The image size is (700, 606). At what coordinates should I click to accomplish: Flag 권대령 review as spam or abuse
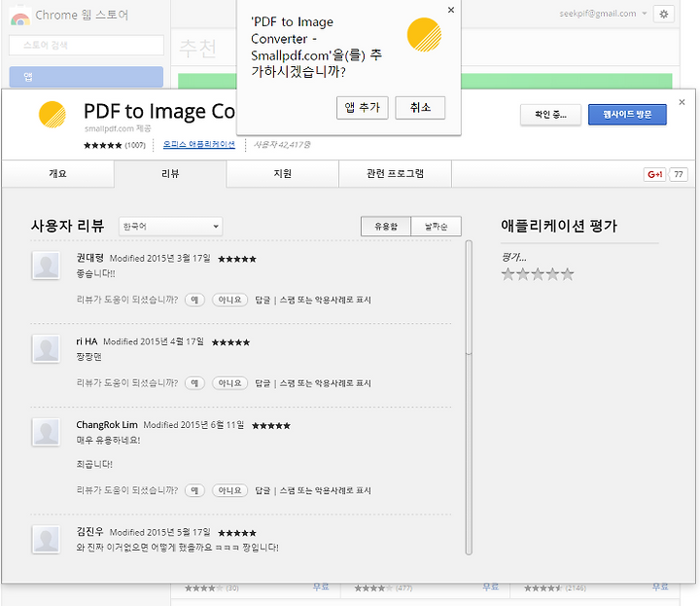326,300
